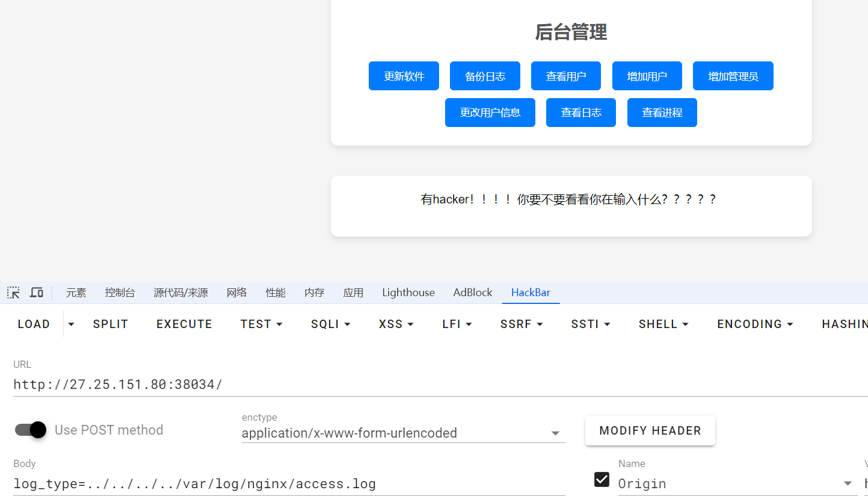Switch to the 网络 tab

tap(236, 293)
